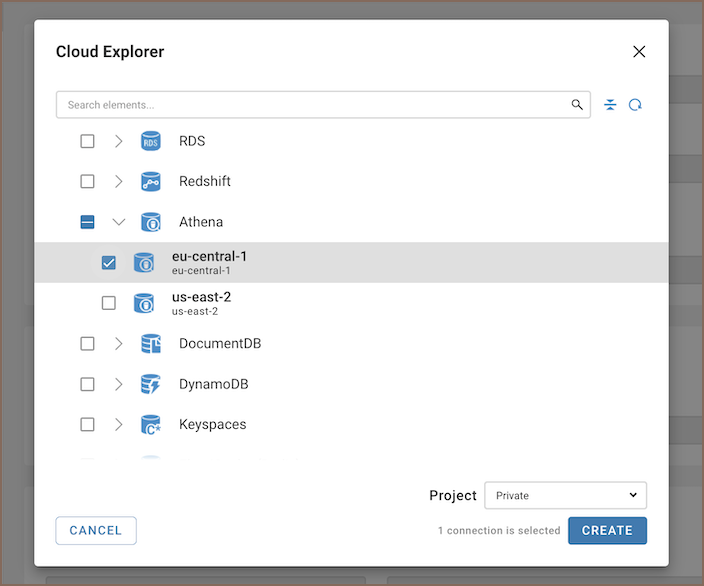Click the RDS database service icon
The height and width of the screenshot is (586, 704).
(x=151, y=141)
